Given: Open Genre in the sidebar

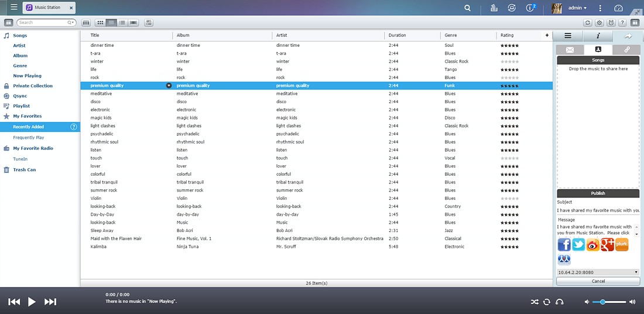Looking at the screenshot, I should (x=20, y=66).
